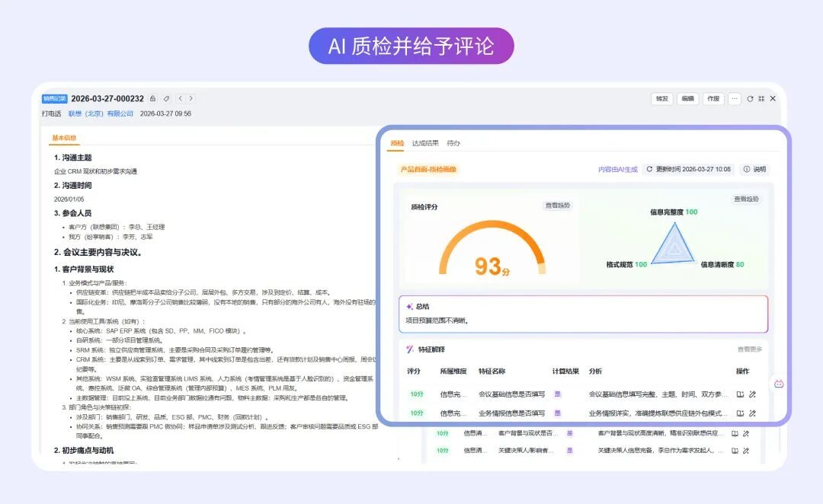
Task: Click the tag icon beside the record number
Action: 166,99
